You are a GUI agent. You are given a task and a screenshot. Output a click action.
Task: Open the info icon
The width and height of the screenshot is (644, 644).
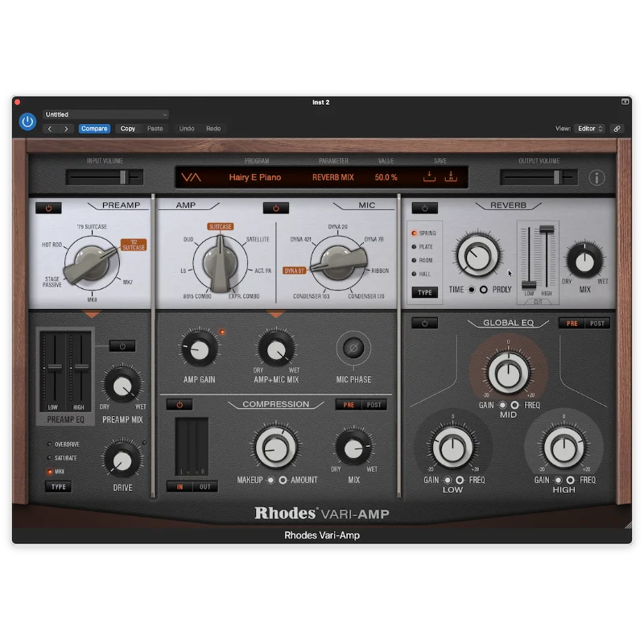(597, 177)
